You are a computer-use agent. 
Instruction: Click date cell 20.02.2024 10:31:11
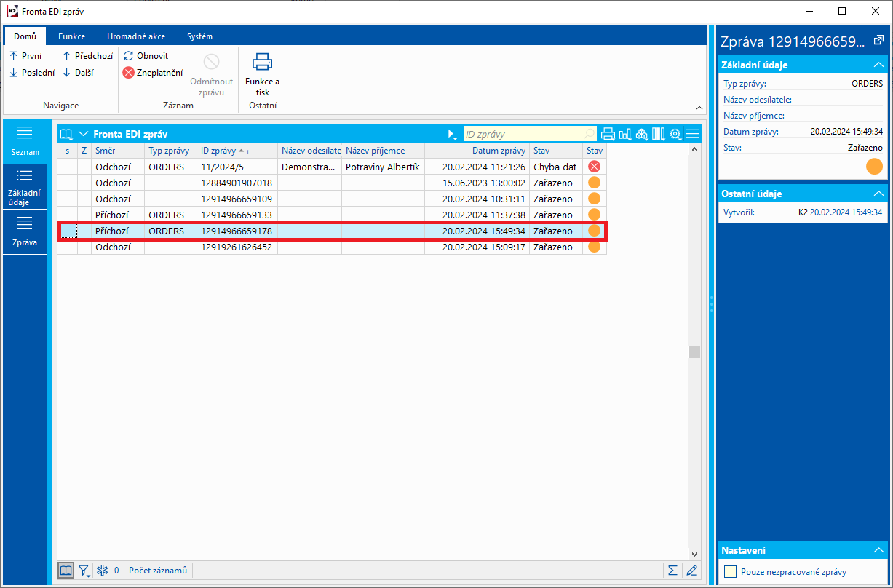476,199
